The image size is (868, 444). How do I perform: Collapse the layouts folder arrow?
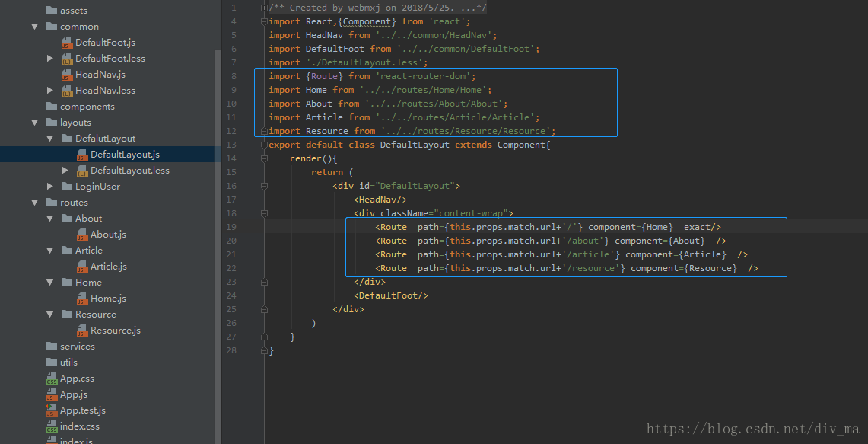click(35, 123)
